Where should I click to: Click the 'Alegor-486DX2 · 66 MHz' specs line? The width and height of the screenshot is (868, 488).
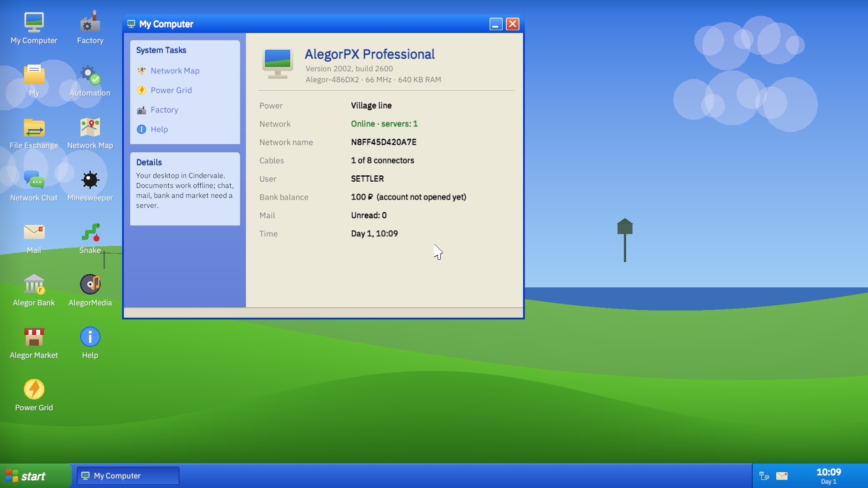point(373,80)
